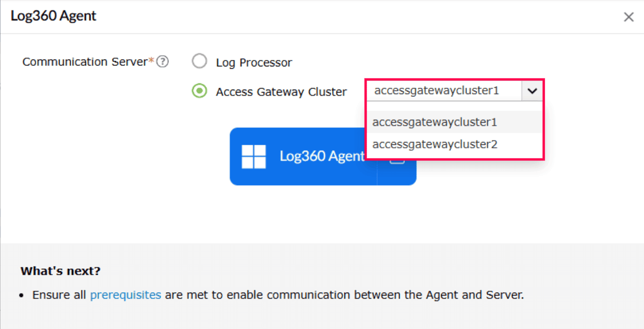Click the cluster combo box selected value
Screen dimensions: 644x329
(444, 91)
